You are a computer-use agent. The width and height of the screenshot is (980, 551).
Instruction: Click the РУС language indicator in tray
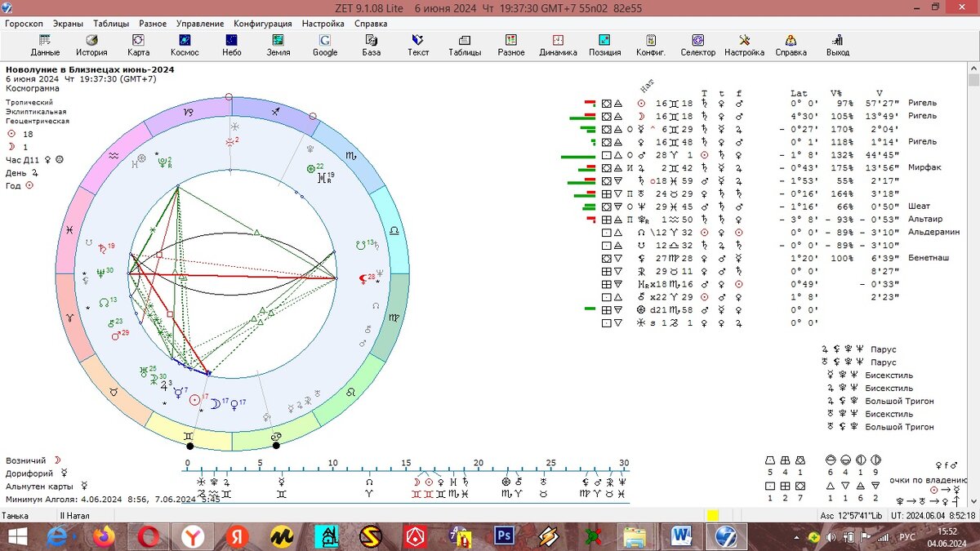tap(907, 537)
